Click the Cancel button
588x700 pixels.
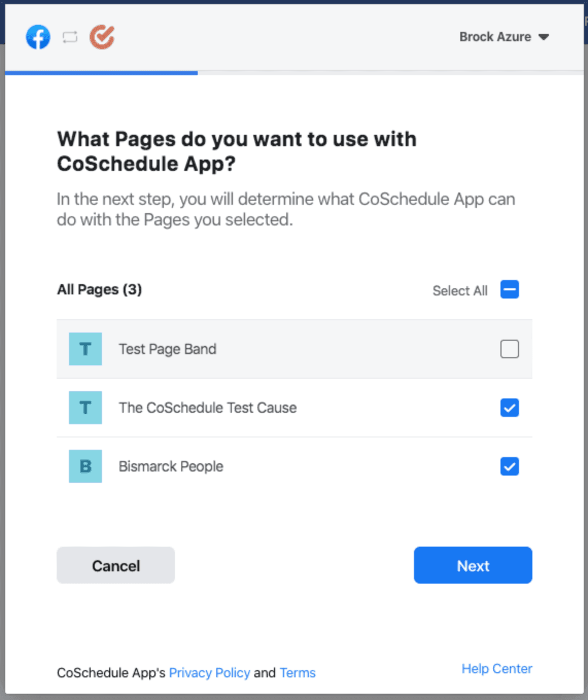click(116, 565)
